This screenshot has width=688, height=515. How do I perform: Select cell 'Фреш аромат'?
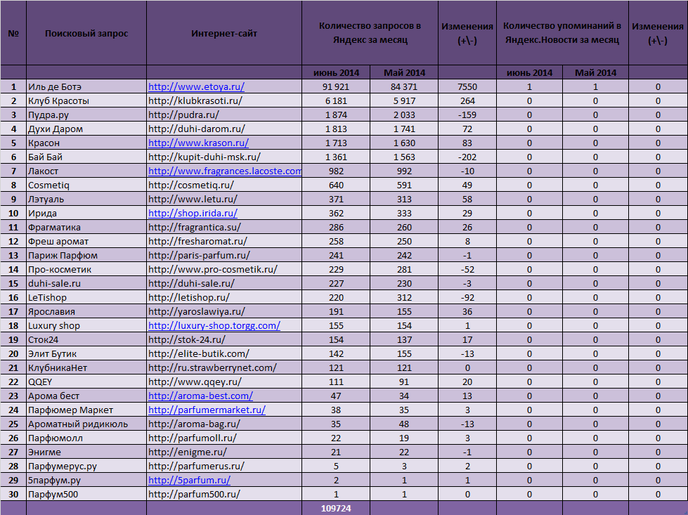click(86, 241)
